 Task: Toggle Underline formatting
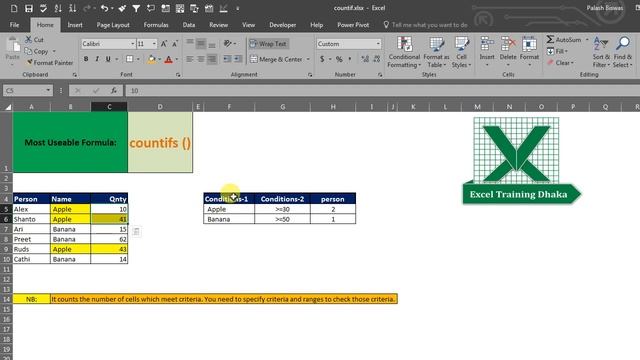pos(108,59)
